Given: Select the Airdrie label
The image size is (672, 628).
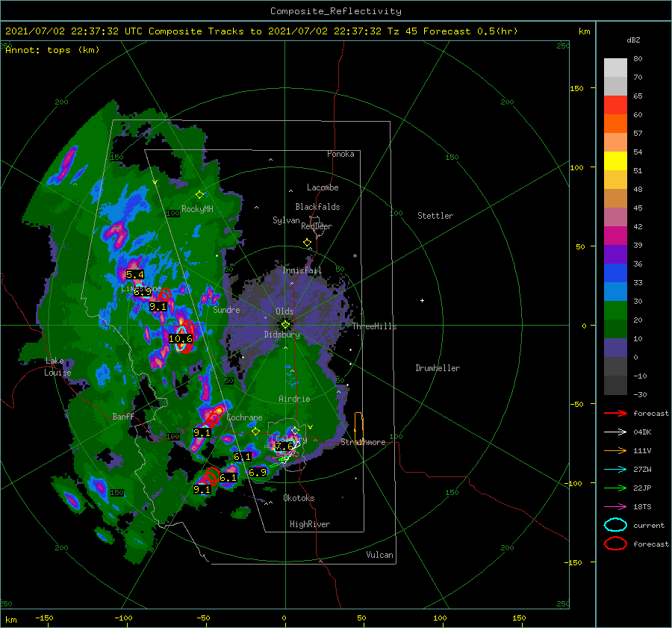Looking at the screenshot, I should (294, 399).
